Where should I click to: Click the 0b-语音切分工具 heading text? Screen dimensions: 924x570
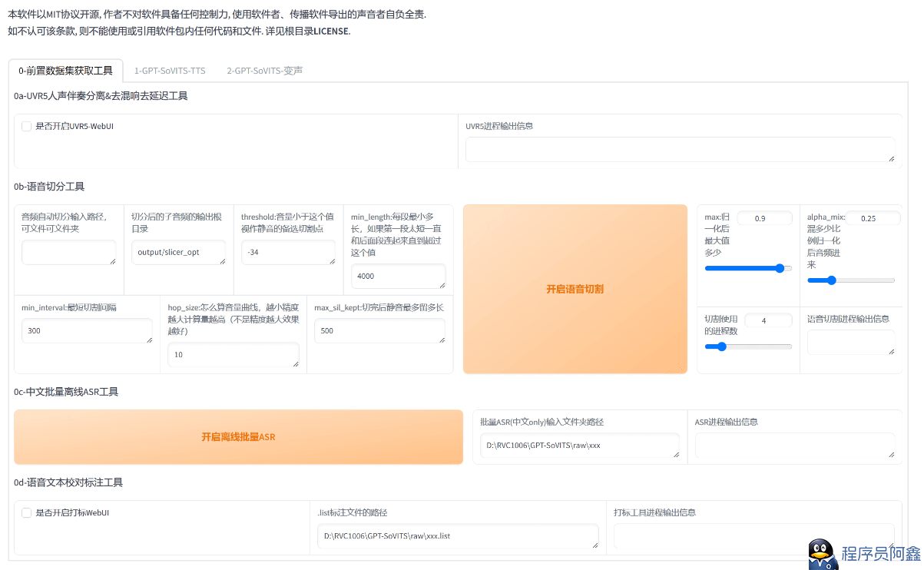[49, 187]
